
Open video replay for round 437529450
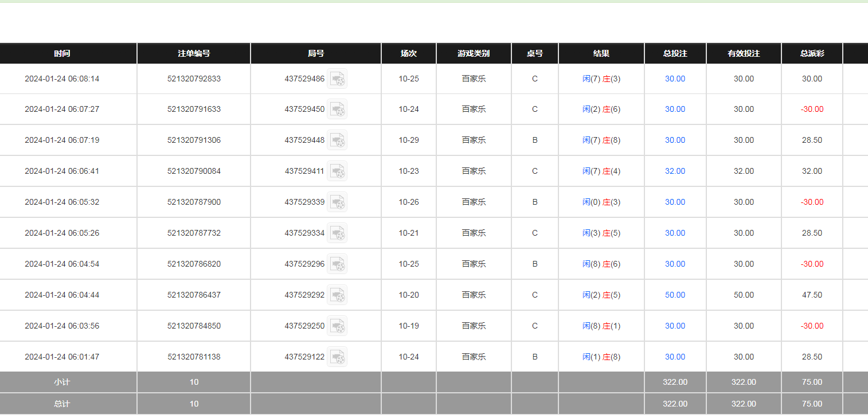(x=337, y=110)
